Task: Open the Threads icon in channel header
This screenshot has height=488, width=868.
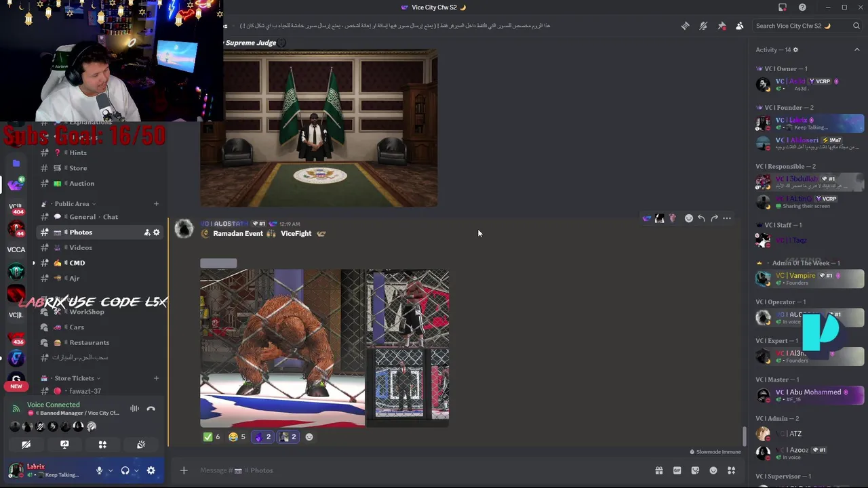Action: pyautogui.click(x=685, y=26)
